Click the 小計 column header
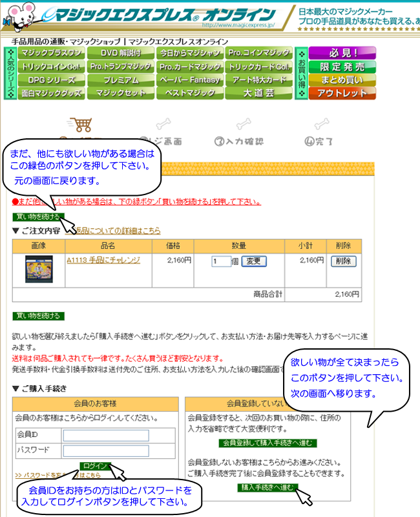 pos(305,246)
